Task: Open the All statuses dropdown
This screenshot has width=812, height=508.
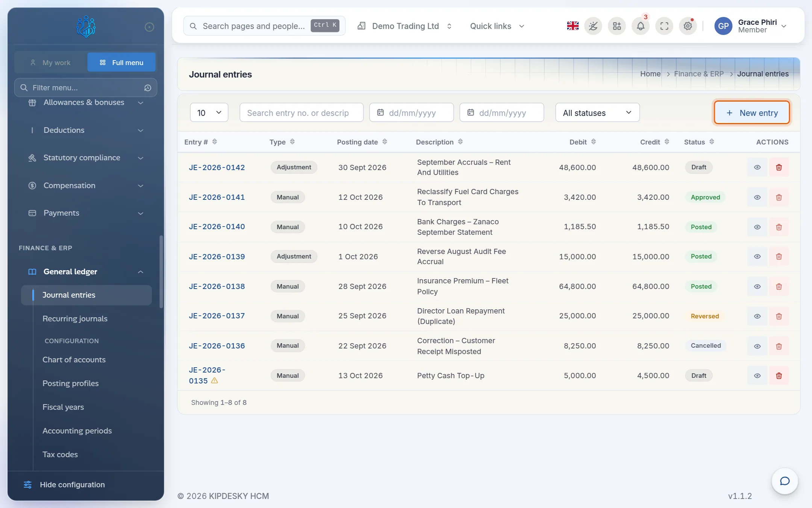Action: tap(597, 113)
